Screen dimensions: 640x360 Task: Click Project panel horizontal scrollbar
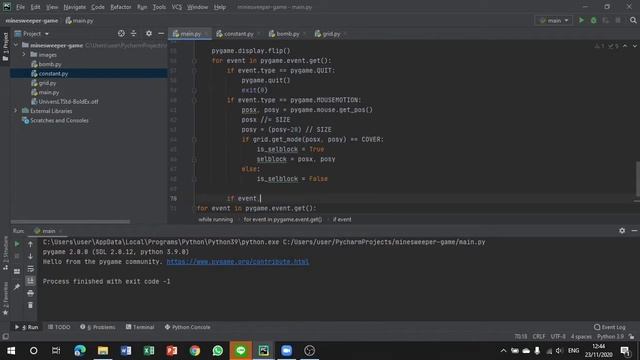tap(70, 222)
